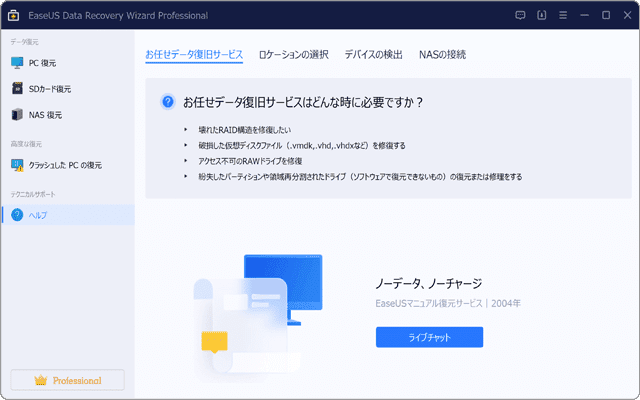Open the デバイスの検出 tab
Image resolution: width=640 pixels, height=400 pixels.
tap(373, 55)
